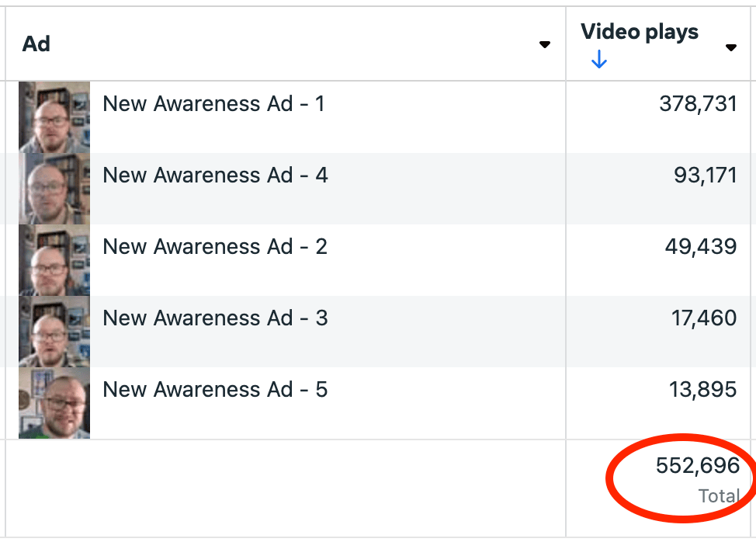Select the New Awareness Ad - 3 name
The height and width of the screenshot is (542, 756).
pyautogui.click(x=215, y=318)
